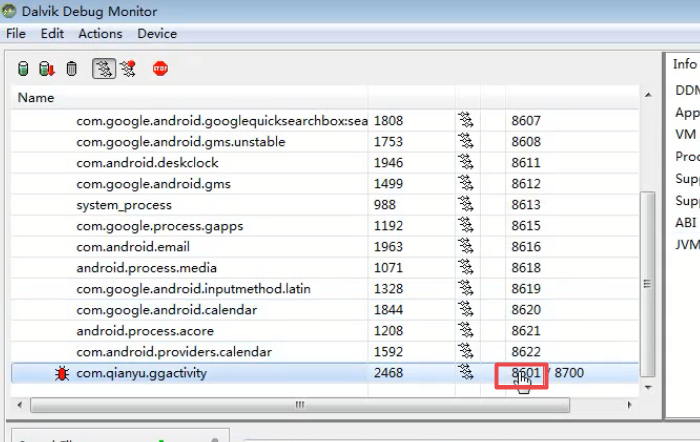The image size is (700, 442).
Task: Click the vertical scrollbar down arrow
Action: pyautogui.click(x=648, y=388)
